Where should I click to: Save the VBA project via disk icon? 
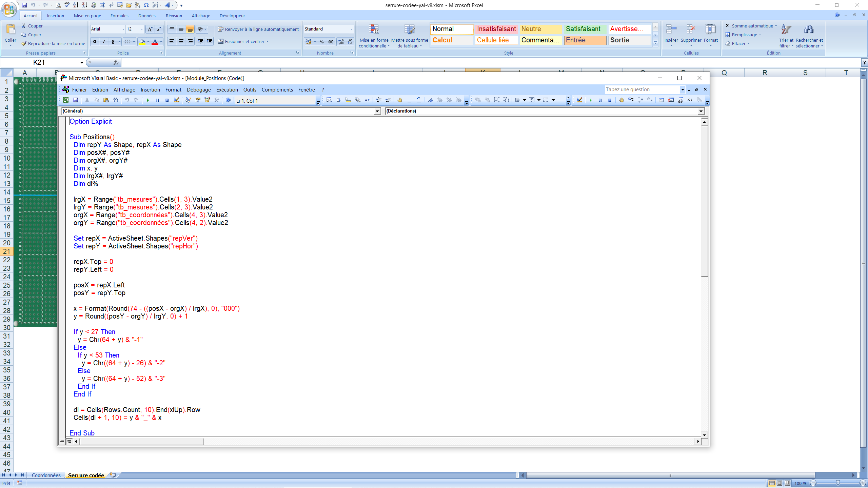pyautogui.click(x=76, y=100)
